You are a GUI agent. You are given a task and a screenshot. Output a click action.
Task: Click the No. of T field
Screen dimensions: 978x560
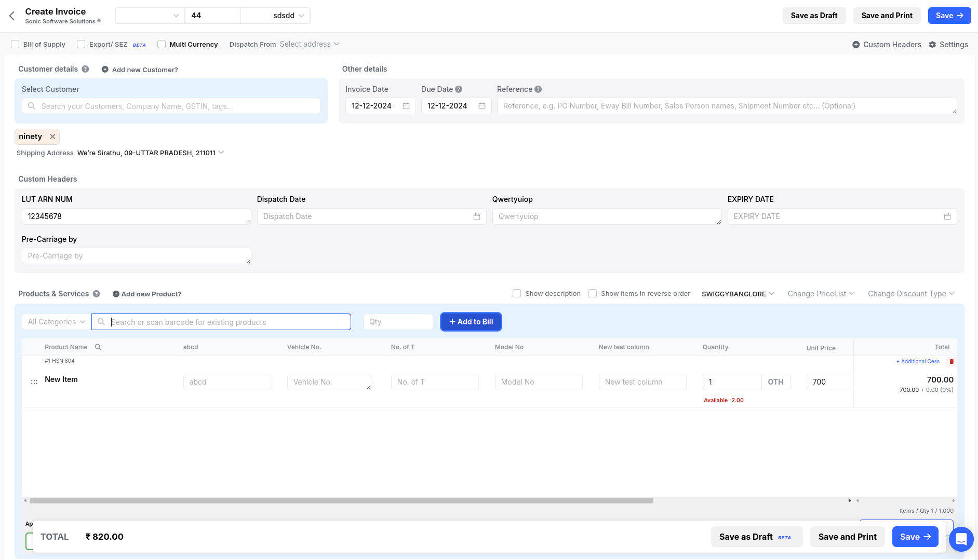tap(435, 382)
